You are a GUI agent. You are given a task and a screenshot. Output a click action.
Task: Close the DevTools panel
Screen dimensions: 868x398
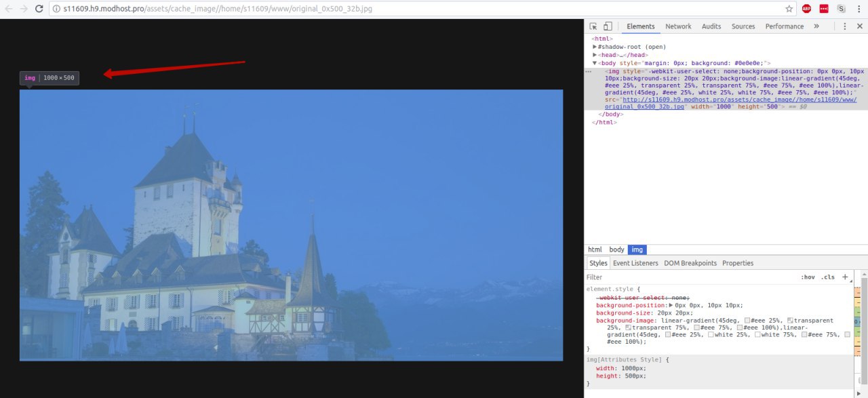pos(859,26)
